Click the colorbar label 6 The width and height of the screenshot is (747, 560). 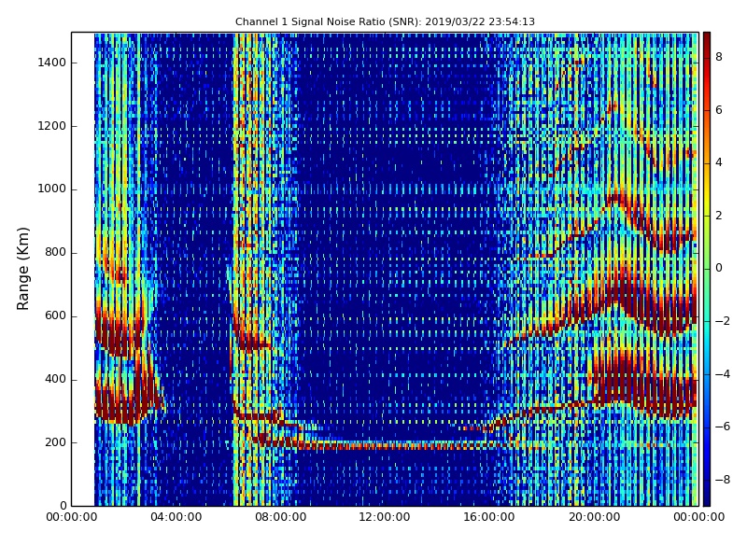pyautogui.click(x=719, y=110)
